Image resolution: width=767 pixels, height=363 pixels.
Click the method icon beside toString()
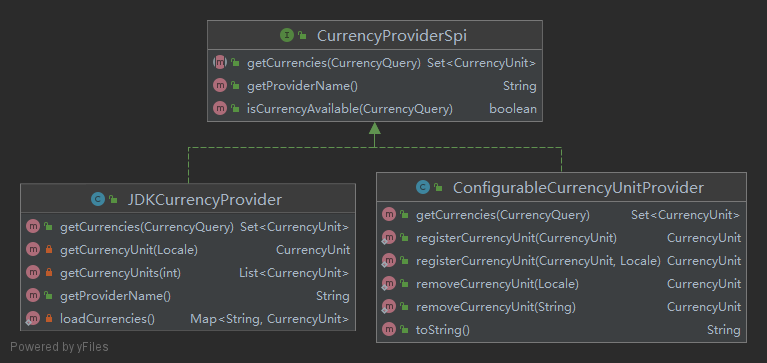(389, 330)
